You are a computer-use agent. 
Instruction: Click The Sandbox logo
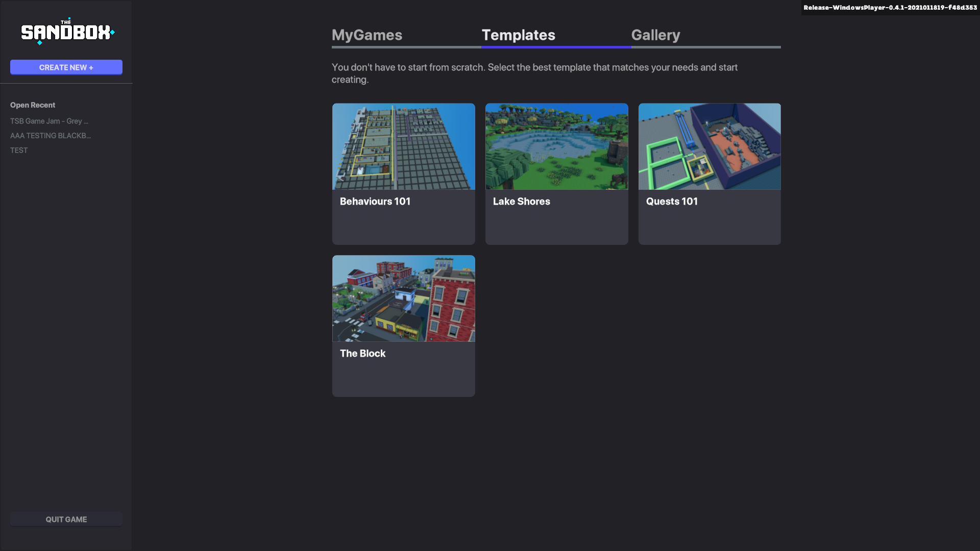(67, 32)
